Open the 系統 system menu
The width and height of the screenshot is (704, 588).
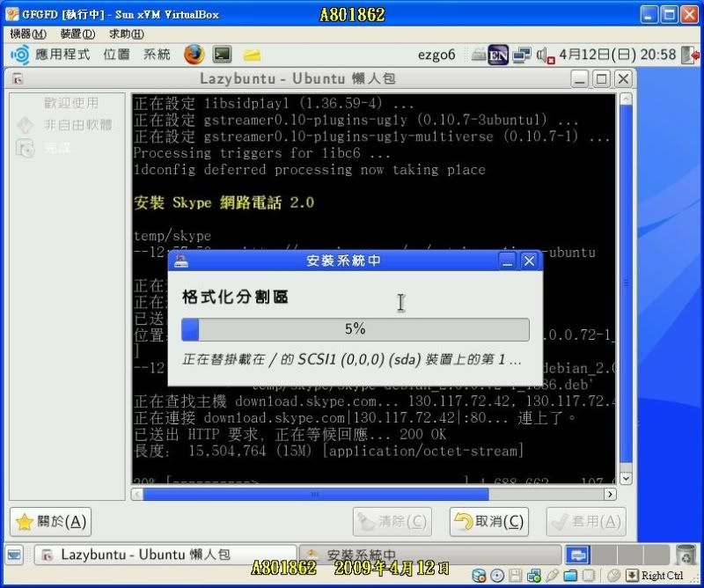point(157,55)
